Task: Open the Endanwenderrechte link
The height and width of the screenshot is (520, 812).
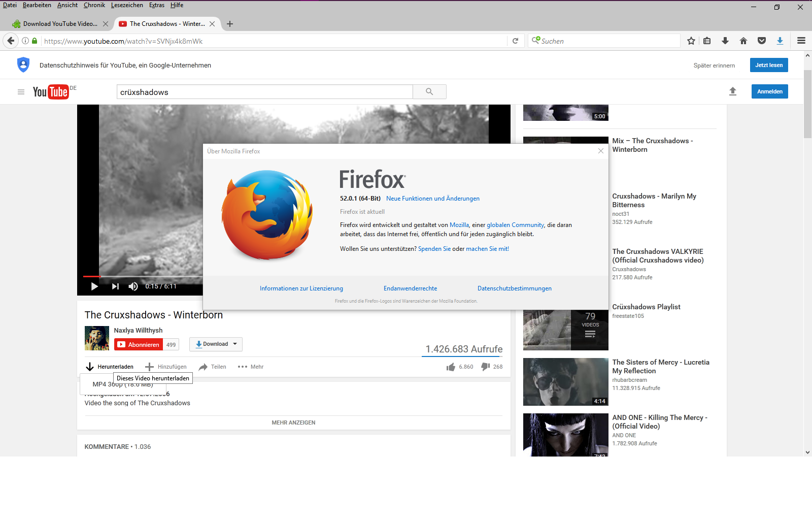Action: [410, 288]
